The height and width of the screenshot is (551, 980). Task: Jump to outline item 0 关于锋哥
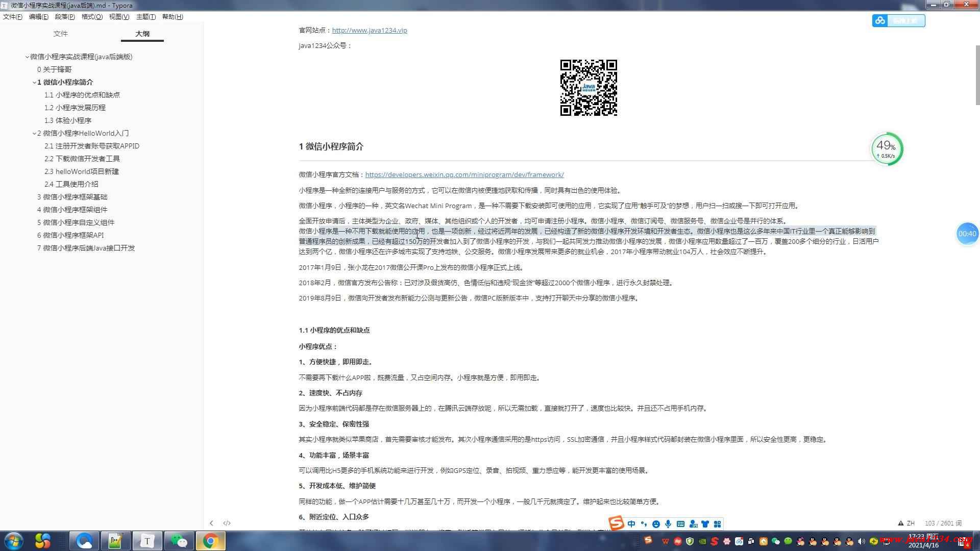coord(54,69)
